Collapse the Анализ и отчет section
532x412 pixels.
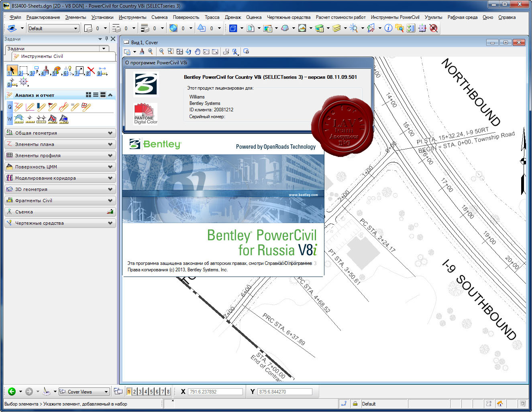110,95
